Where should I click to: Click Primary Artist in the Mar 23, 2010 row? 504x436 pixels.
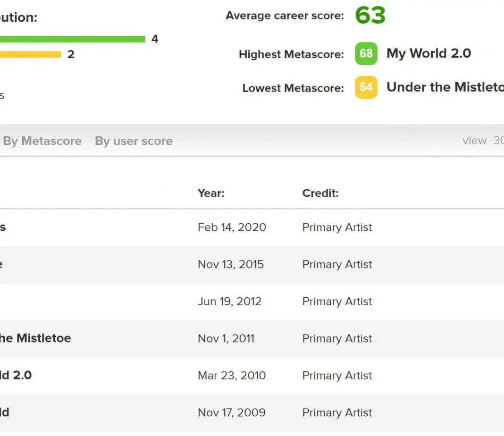pos(337,376)
